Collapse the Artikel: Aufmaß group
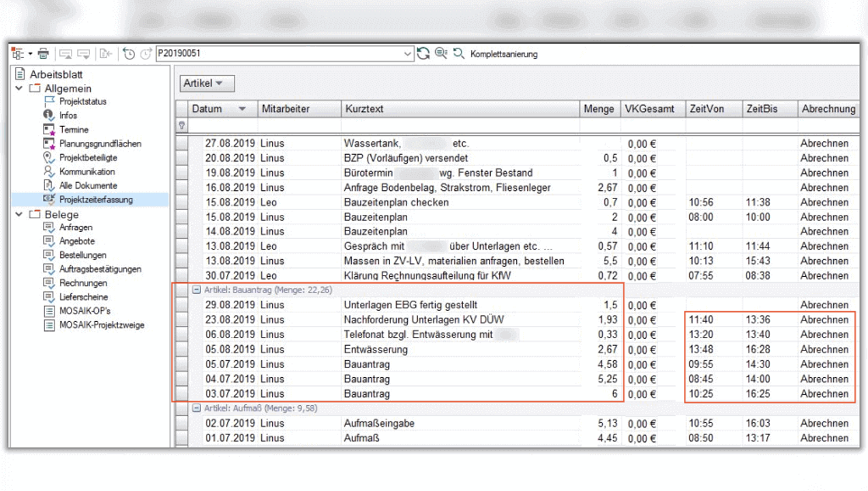 (197, 408)
